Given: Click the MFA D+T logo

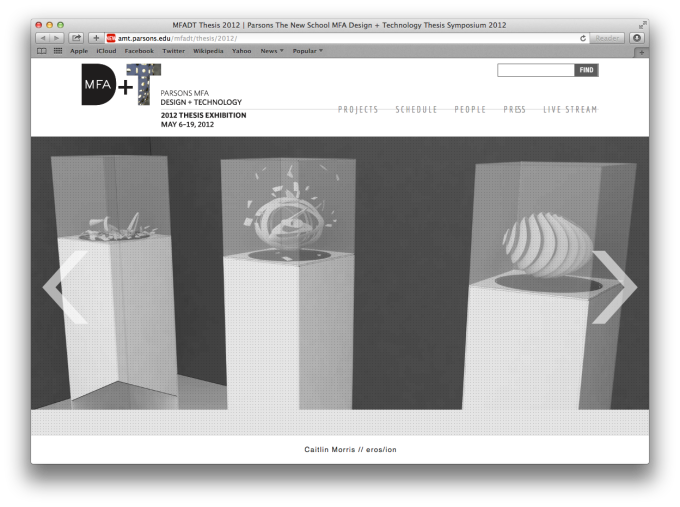Looking at the screenshot, I should 121,84.
